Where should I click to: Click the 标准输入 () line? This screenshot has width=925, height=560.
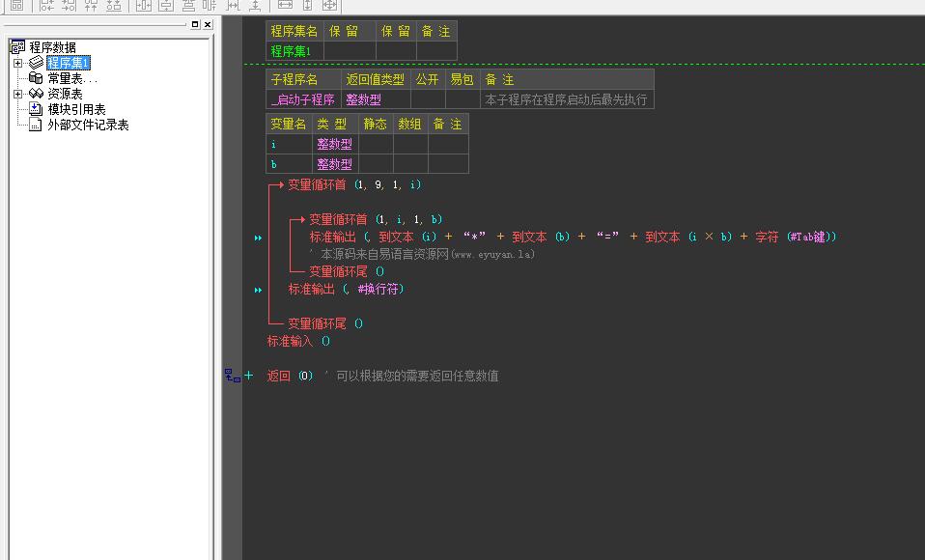click(x=298, y=341)
